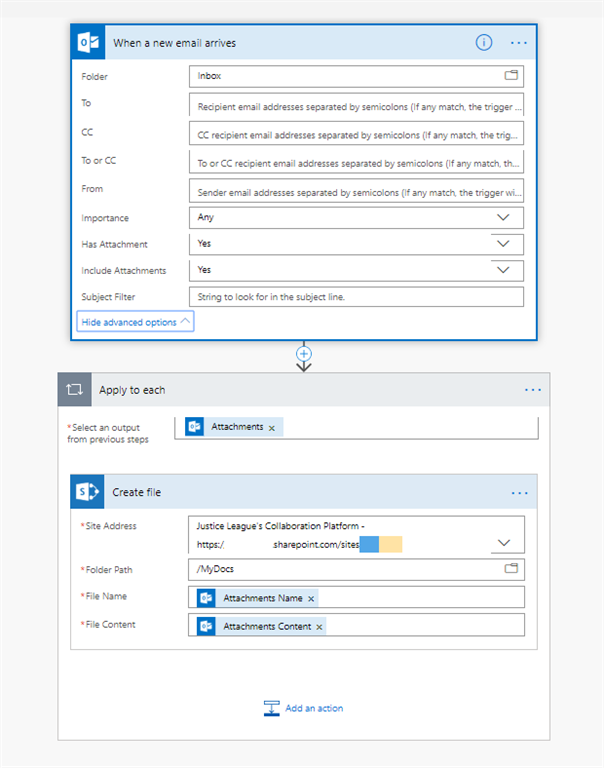The width and height of the screenshot is (604, 768).
Task: Click the plus insert step button between cards
Action: (x=304, y=354)
